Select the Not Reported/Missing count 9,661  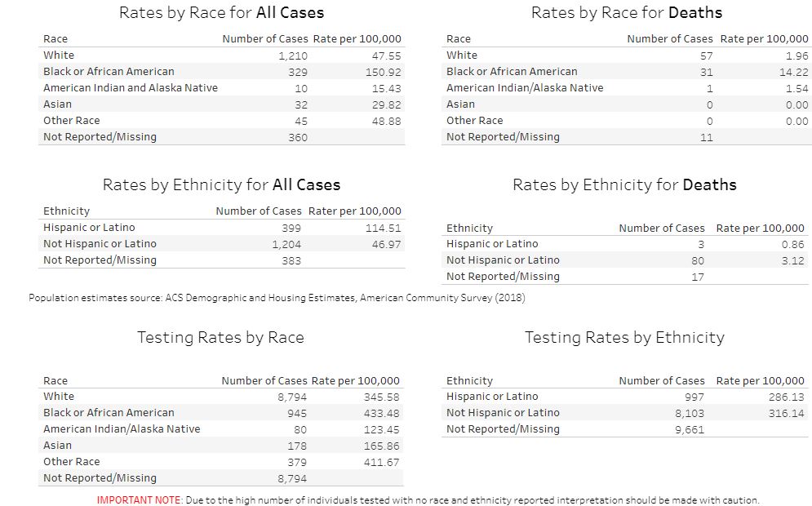[x=690, y=429]
